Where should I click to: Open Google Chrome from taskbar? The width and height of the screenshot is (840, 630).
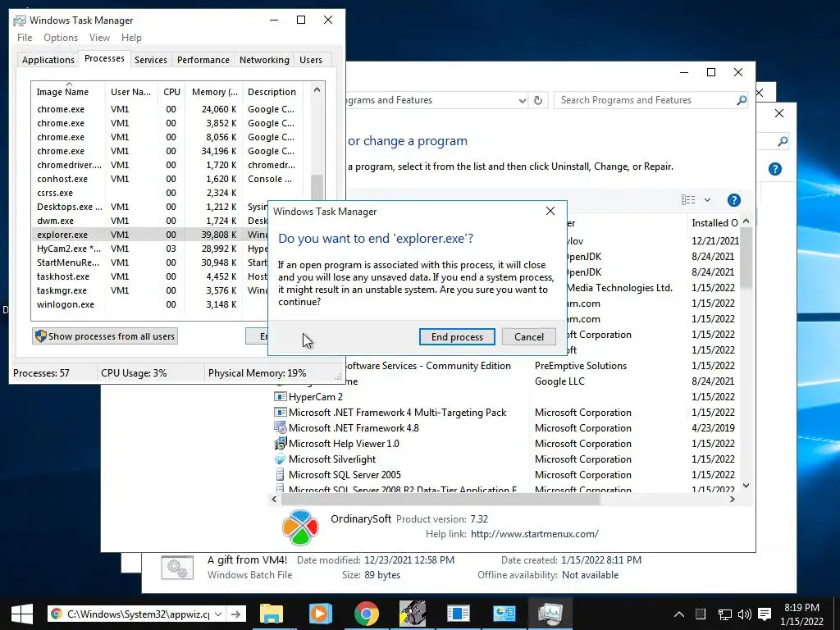[x=367, y=614]
